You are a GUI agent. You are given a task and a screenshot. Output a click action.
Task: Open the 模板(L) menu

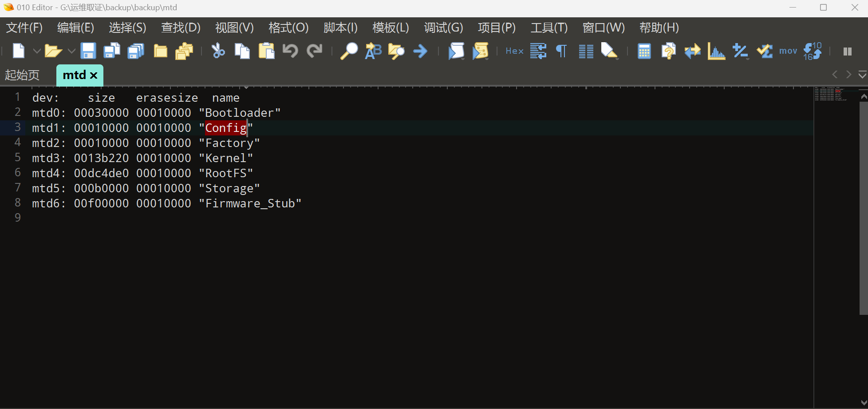[391, 28]
